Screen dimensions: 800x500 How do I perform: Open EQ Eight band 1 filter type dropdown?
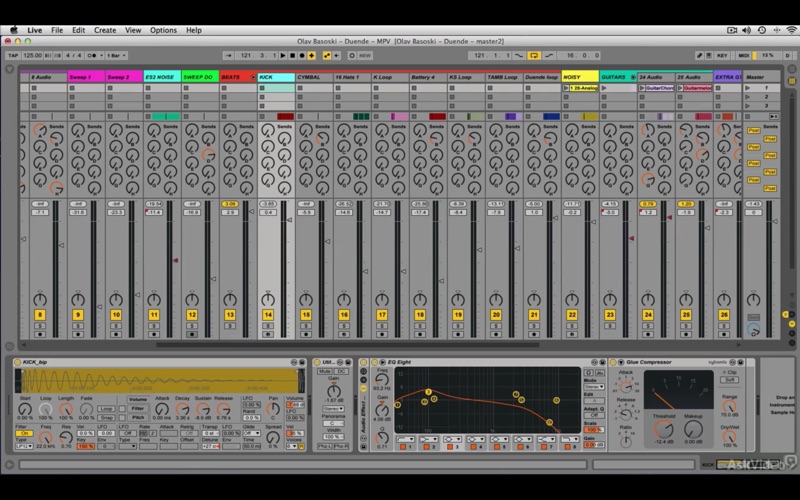pos(405,439)
